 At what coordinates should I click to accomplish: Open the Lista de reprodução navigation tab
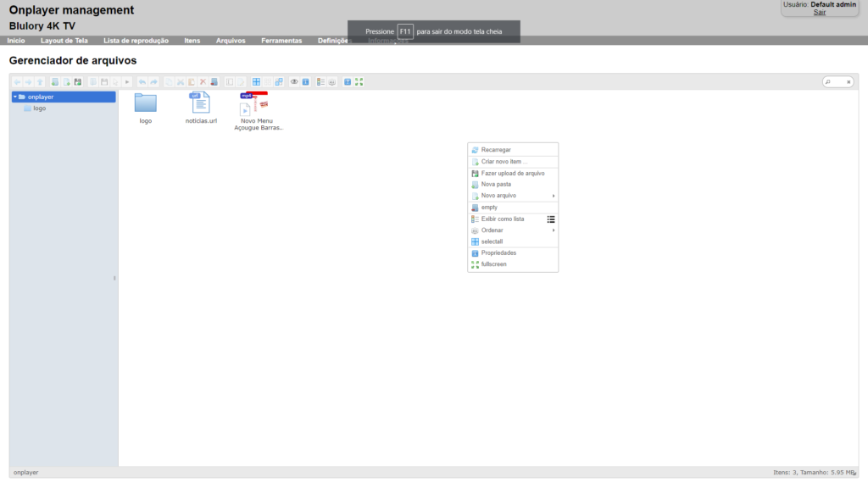tap(136, 41)
